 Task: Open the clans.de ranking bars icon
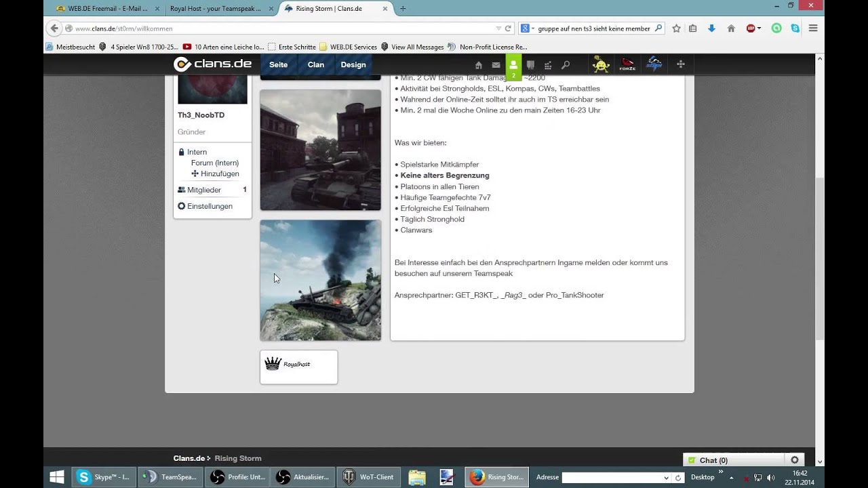point(548,65)
